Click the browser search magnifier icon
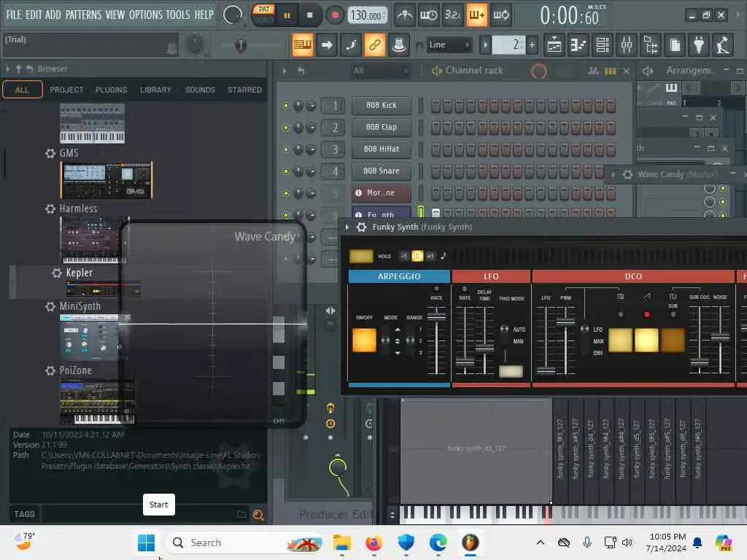 (258, 515)
